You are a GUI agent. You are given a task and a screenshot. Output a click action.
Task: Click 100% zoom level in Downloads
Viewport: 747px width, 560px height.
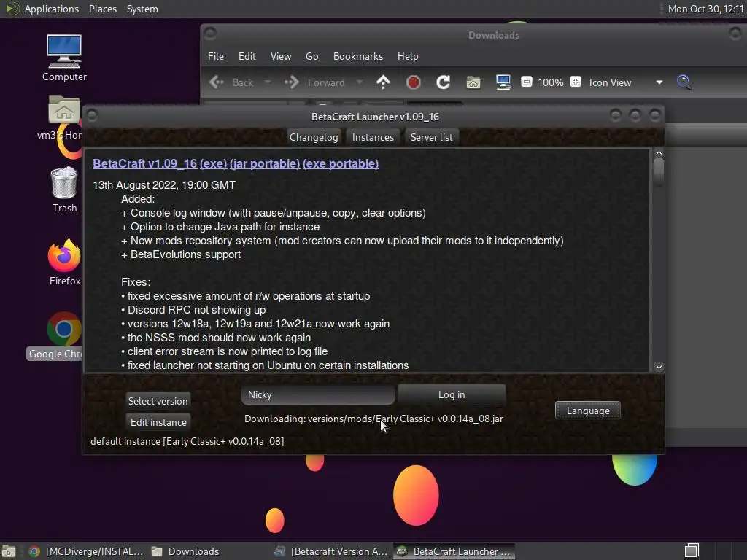(x=551, y=82)
